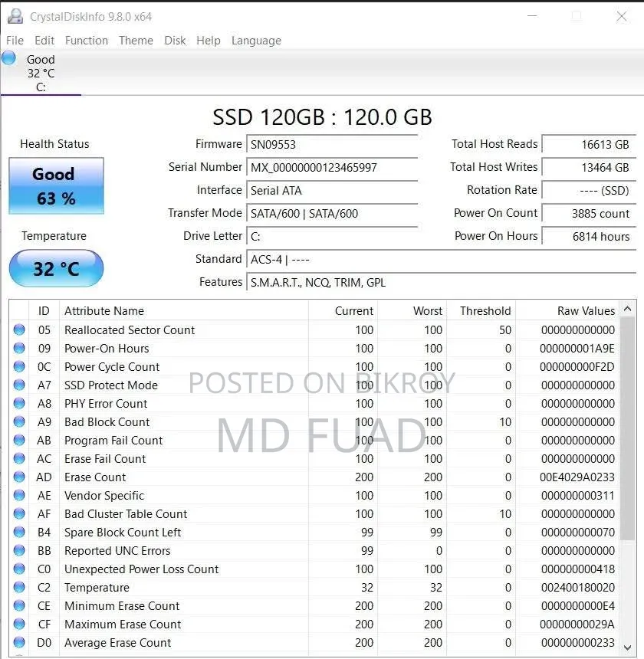Click status orb for Minimum Erase Count
This screenshot has height=659, width=644.
point(19,605)
